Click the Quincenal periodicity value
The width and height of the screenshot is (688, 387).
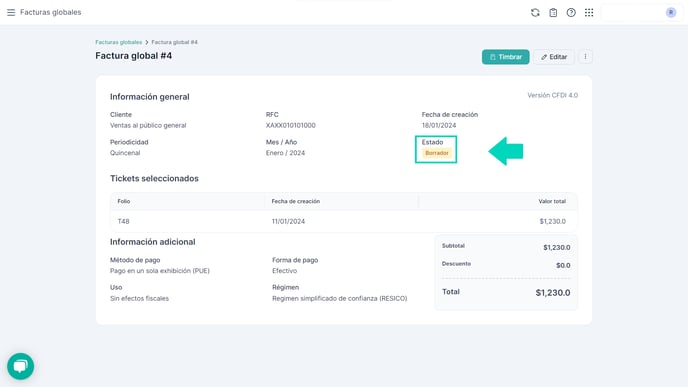click(125, 153)
